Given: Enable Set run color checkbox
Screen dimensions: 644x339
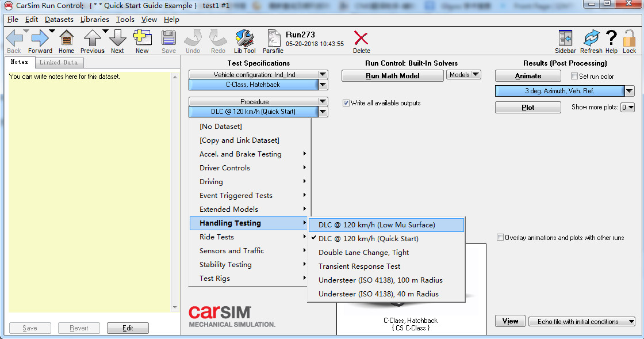Looking at the screenshot, I should point(574,76).
